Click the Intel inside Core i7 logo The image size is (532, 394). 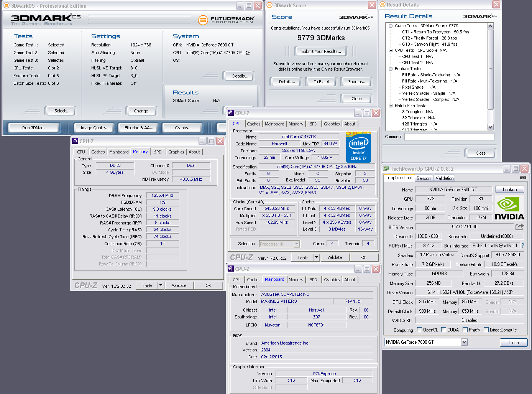(x=358, y=147)
